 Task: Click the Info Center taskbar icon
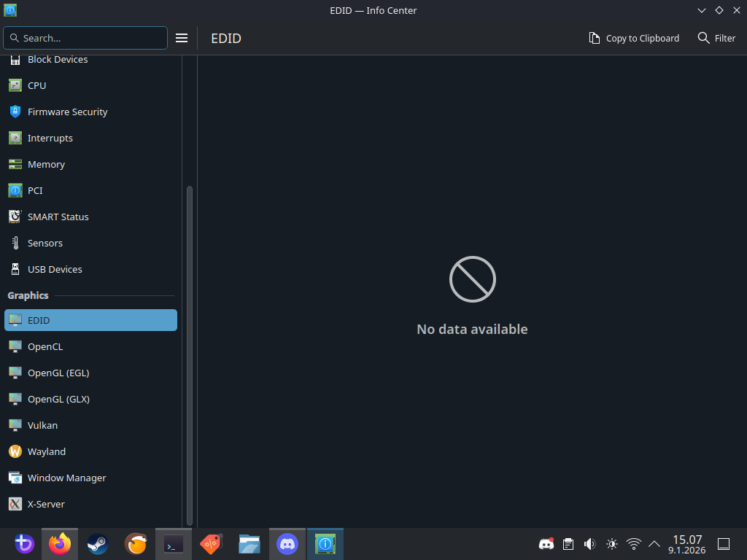pos(325,544)
